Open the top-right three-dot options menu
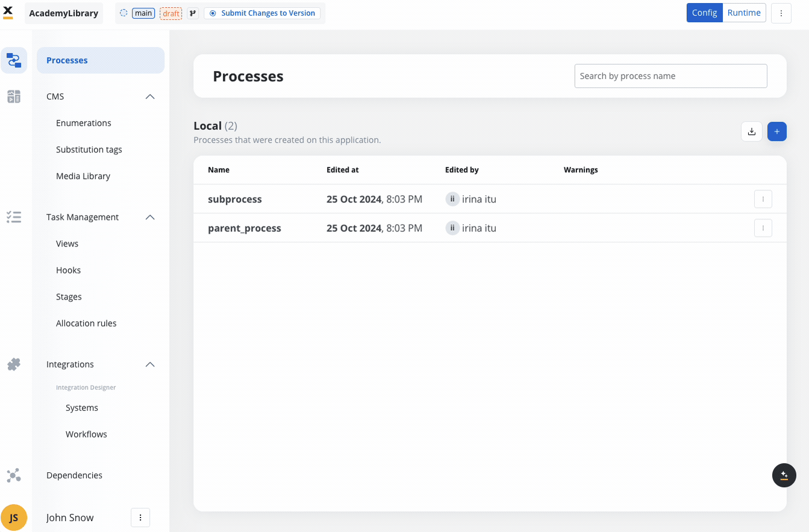The height and width of the screenshot is (532, 809). pyautogui.click(x=781, y=13)
